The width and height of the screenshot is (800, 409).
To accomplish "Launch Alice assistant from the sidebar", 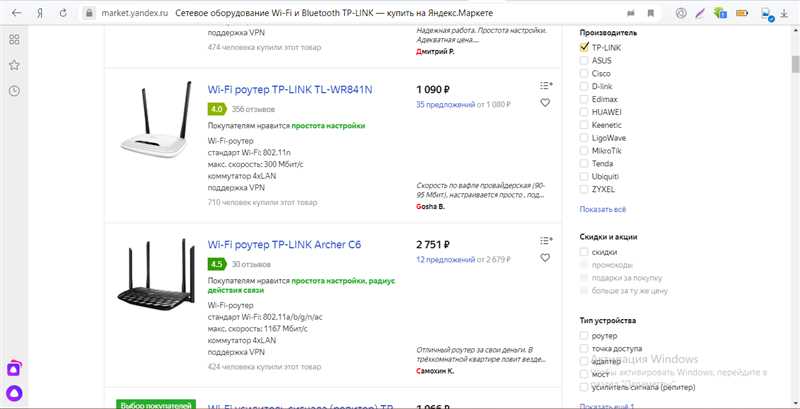I will [x=14, y=393].
